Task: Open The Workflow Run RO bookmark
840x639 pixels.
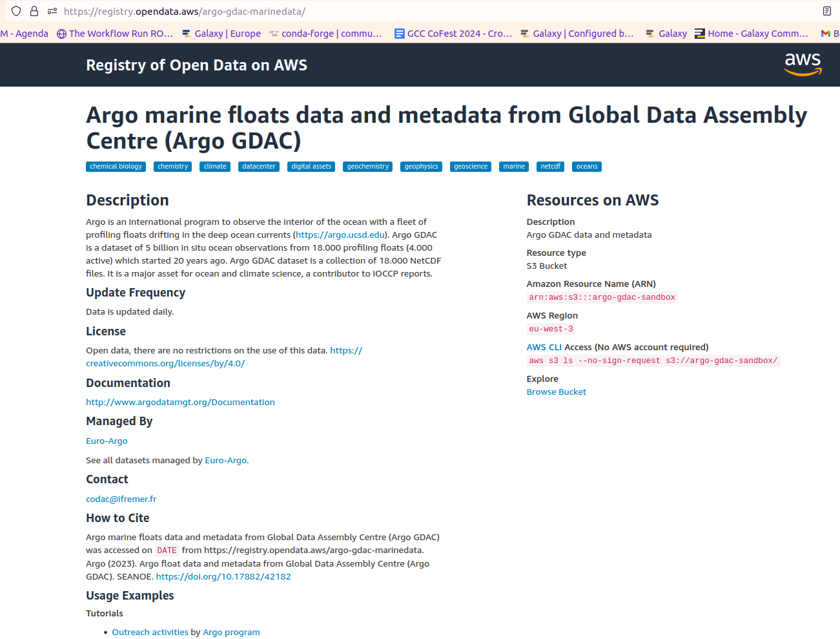Action: [x=115, y=34]
